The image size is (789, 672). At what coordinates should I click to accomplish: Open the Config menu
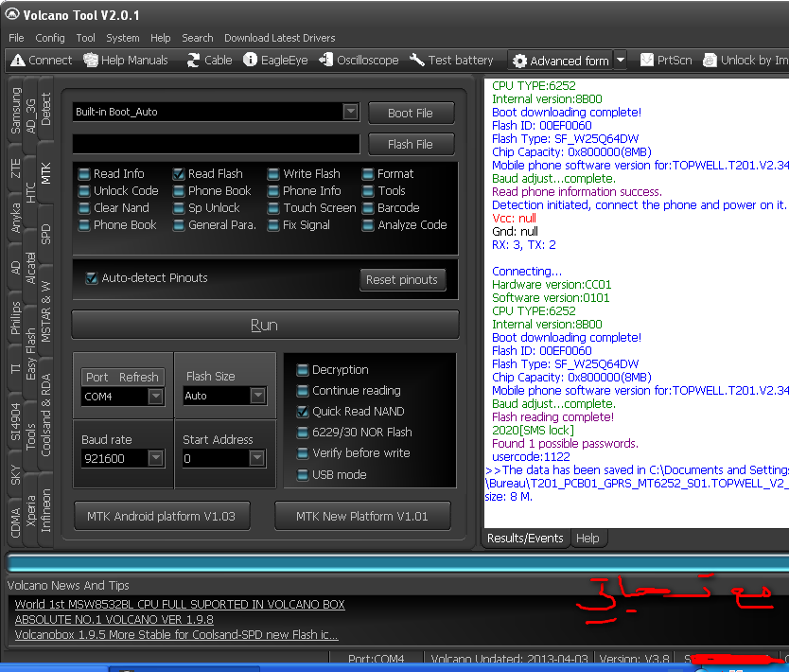point(50,38)
